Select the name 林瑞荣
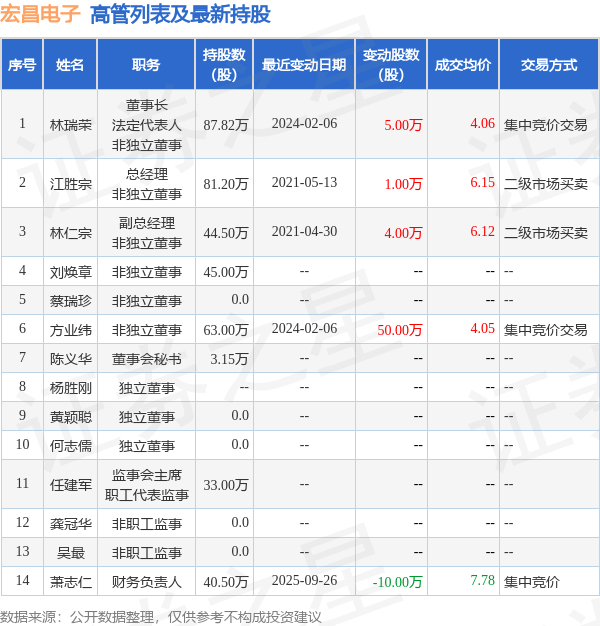600x626 pixels. click(x=71, y=125)
